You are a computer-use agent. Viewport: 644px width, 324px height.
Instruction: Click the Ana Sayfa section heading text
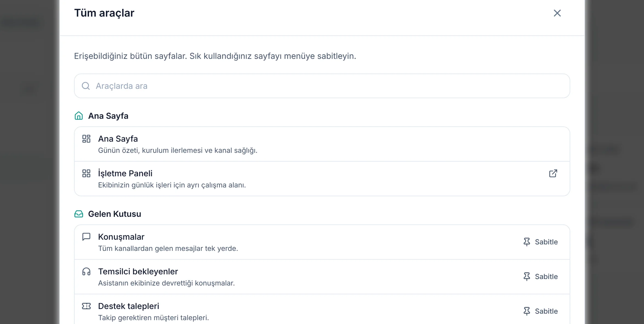click(108, 116)
